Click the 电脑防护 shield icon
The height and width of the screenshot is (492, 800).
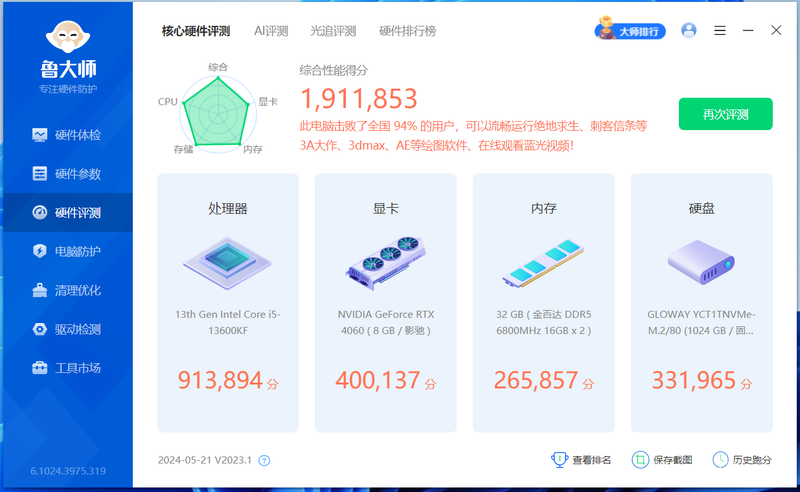coord(39,251)
